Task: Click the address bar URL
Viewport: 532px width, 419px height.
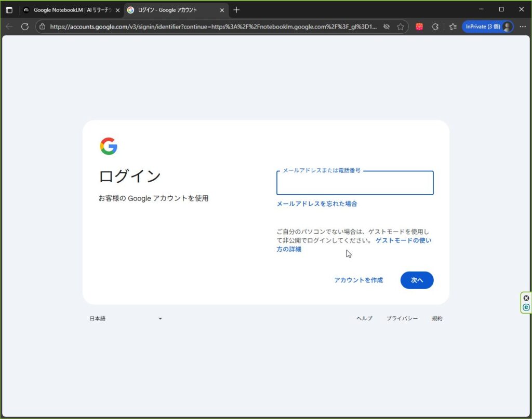Action: pyautogui.click(x=213, y=26)
